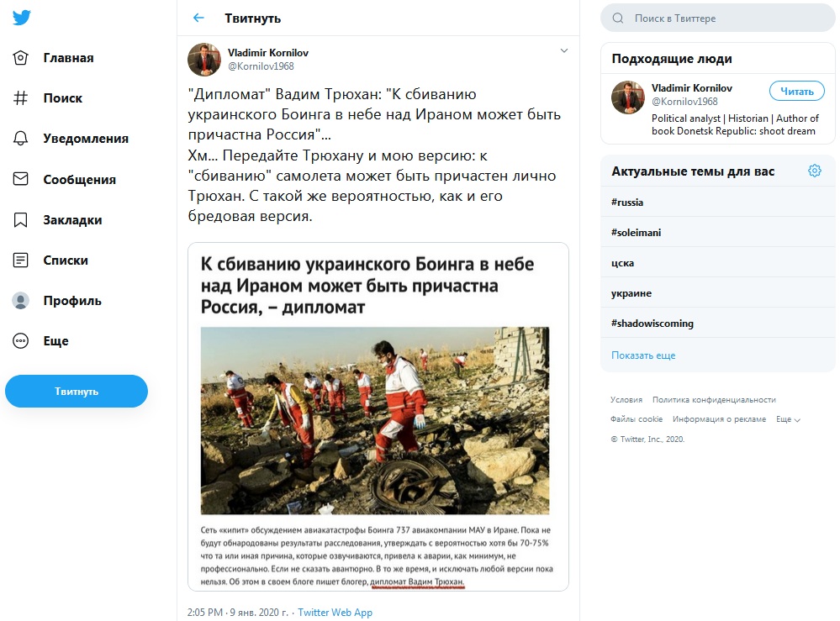The width and height of the screenshot is (840, 621).
Task: Click the Главная home icon
Action: [x=22, y=58]
